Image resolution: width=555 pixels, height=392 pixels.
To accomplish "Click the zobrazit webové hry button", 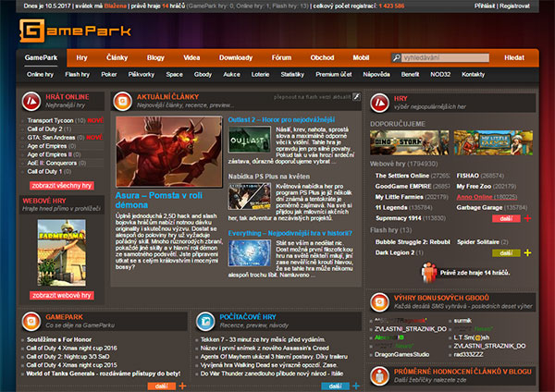I will tap(62, 296).
